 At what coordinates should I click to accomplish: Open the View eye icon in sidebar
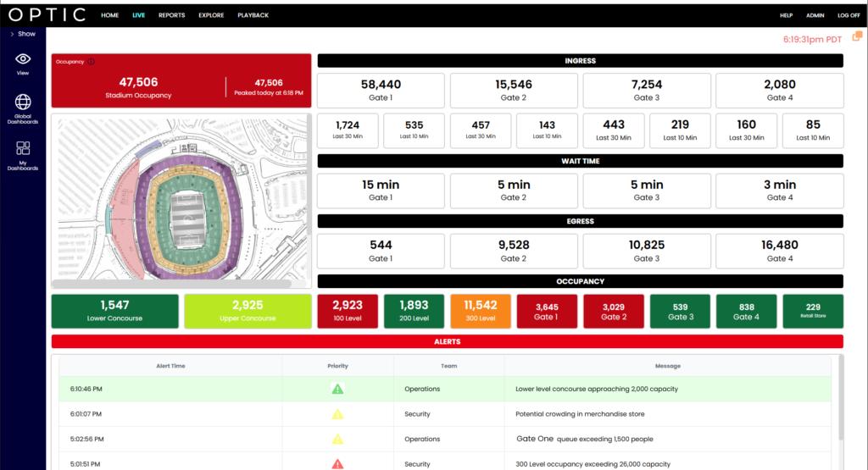coord(23,59)
